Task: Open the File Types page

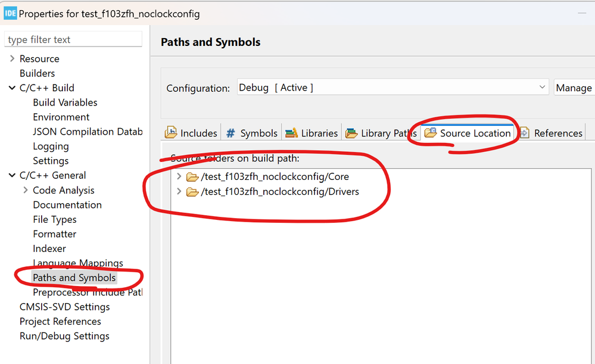Action: pos(55,219)
